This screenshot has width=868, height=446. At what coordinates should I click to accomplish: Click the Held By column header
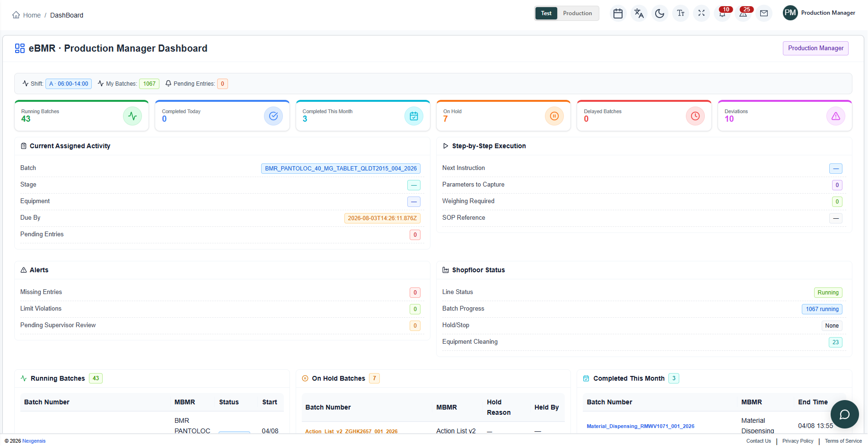[546, 407]
